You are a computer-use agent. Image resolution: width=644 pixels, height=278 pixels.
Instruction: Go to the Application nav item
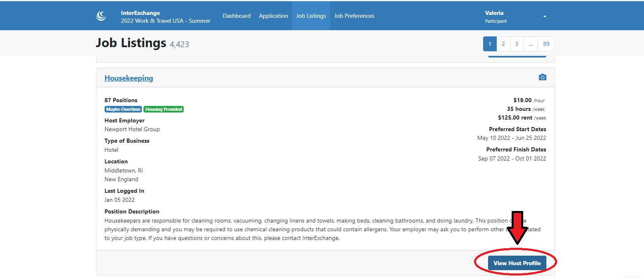[x=273, y=16]
